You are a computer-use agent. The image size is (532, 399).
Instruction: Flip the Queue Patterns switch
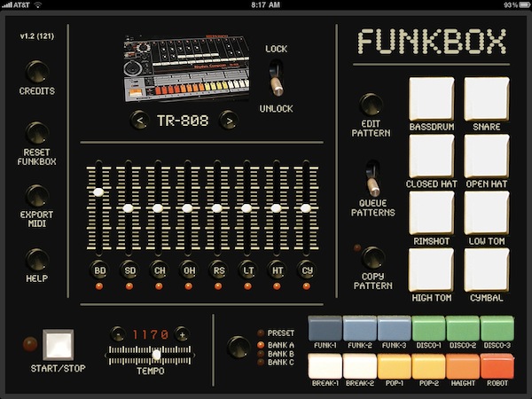click(x=373, y=178)
